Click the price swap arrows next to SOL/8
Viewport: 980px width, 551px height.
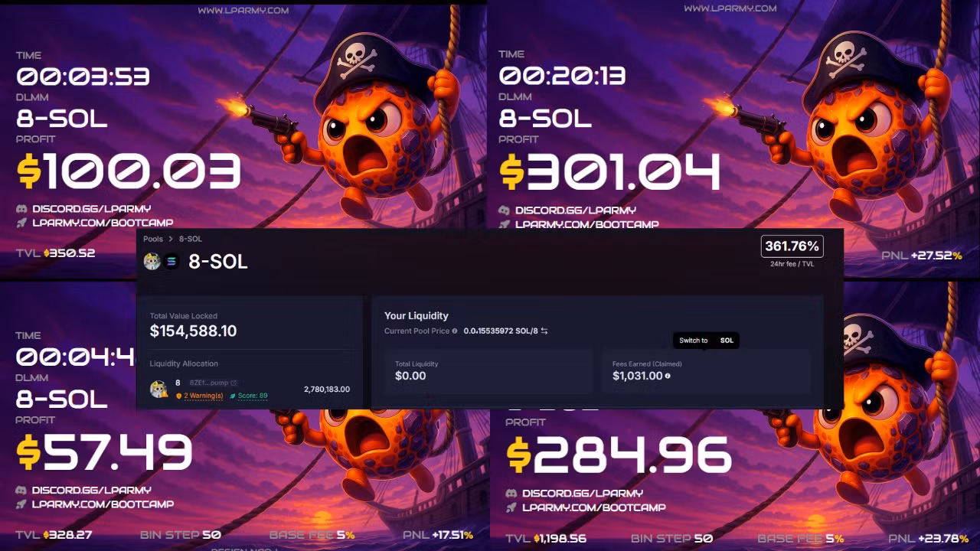click(x=544, y=331)
